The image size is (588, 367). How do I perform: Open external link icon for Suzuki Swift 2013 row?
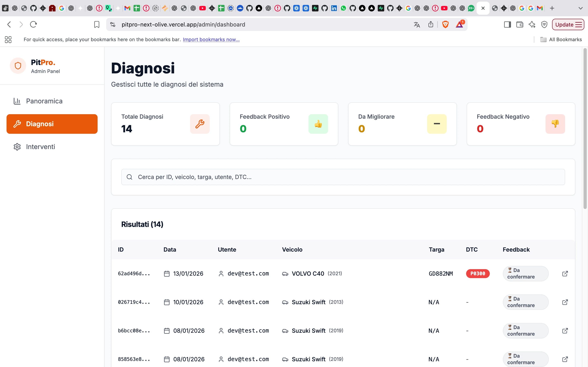point(565,302)
